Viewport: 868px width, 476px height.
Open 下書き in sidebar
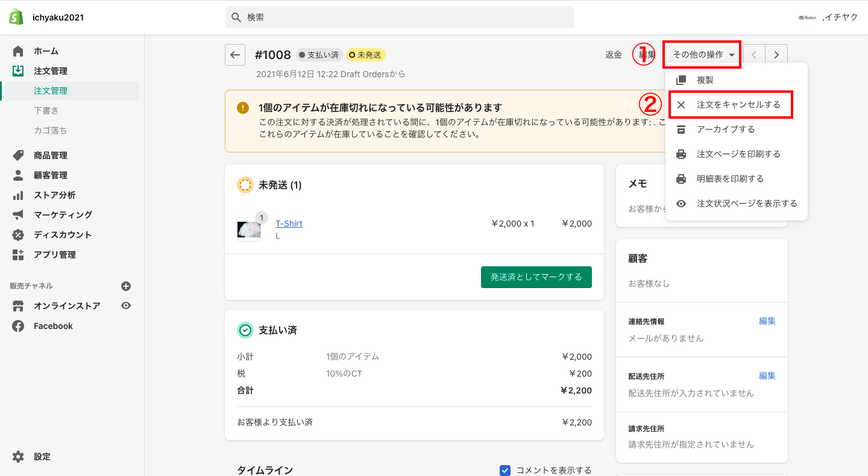46,111
